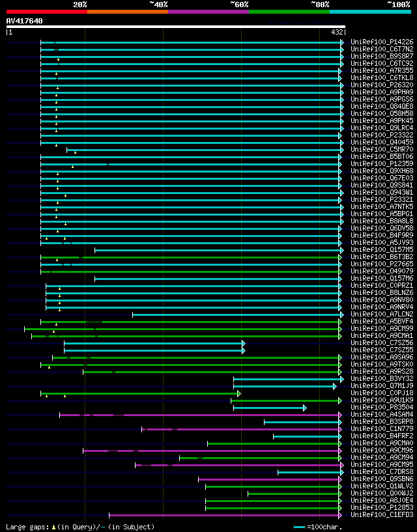Click the yellow gap marker on the UniRef100_P12359 row
This screenshot has height=532, width=417.
coord(73,167)
